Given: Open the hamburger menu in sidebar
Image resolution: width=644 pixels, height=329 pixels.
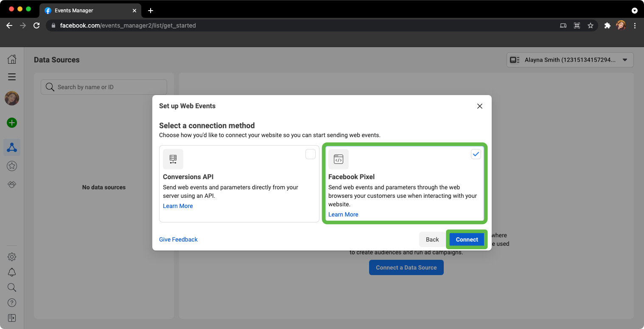Looking at the screenshot, I should click(12, 77).
